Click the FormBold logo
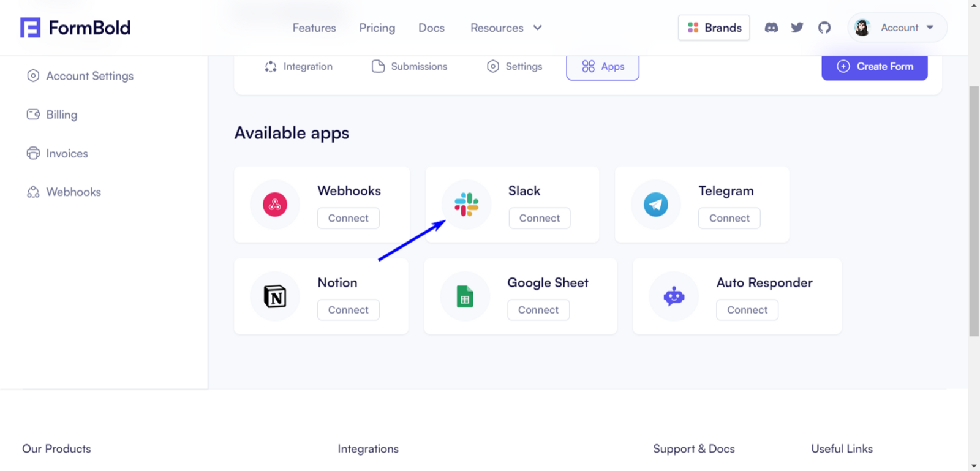The height and width of the screenshot is (471, 980). (x=75, y=28)
